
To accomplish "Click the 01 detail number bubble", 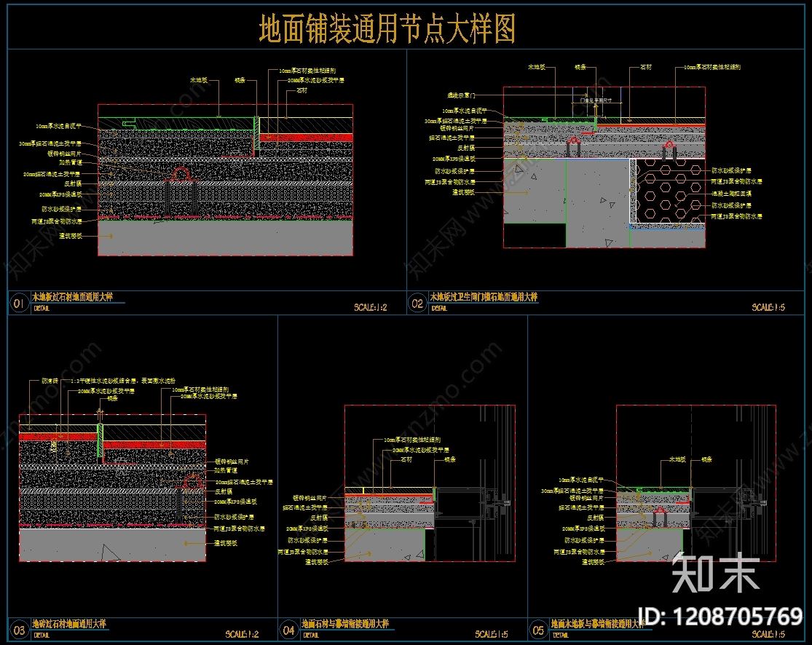I will [x=19, y=304].
